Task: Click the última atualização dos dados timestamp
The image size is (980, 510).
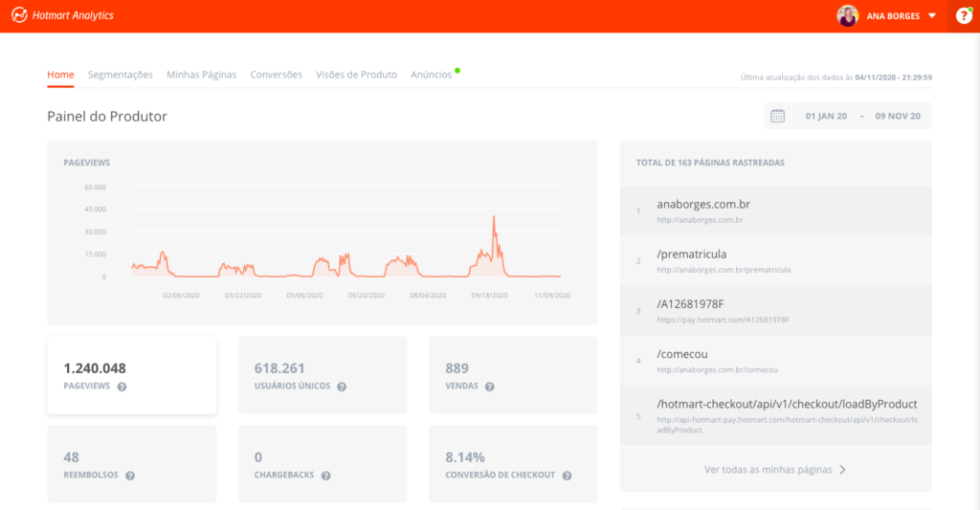Action: point(836,78)
